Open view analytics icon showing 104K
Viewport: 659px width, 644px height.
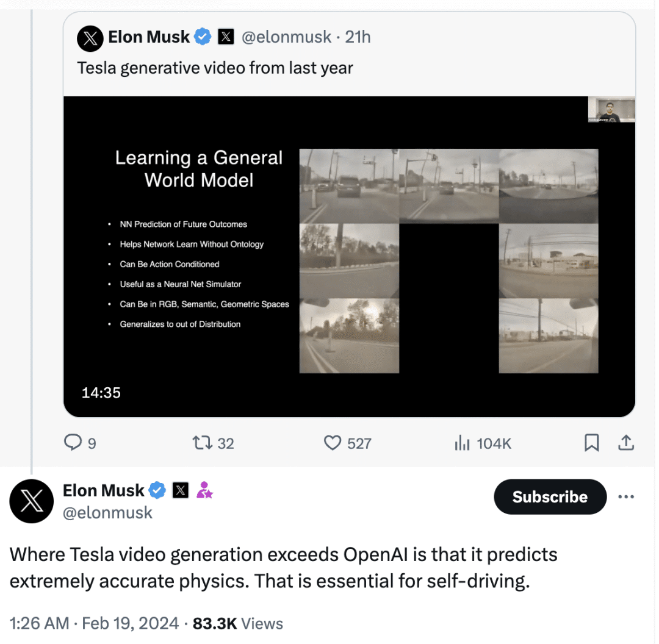pyautogui.click(x=462, y=443)
